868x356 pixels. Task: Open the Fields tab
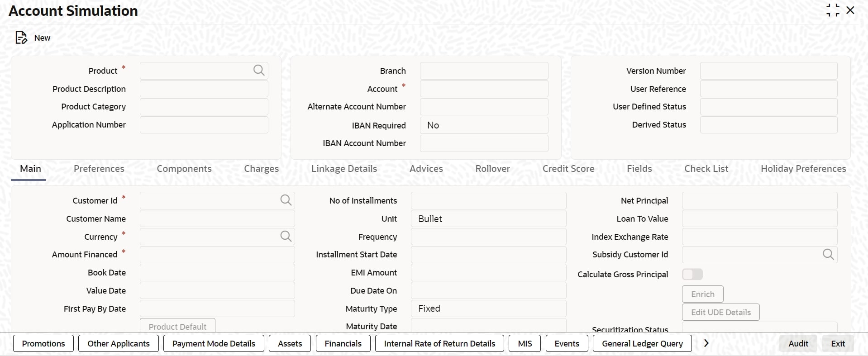click(x=639, y=169)
